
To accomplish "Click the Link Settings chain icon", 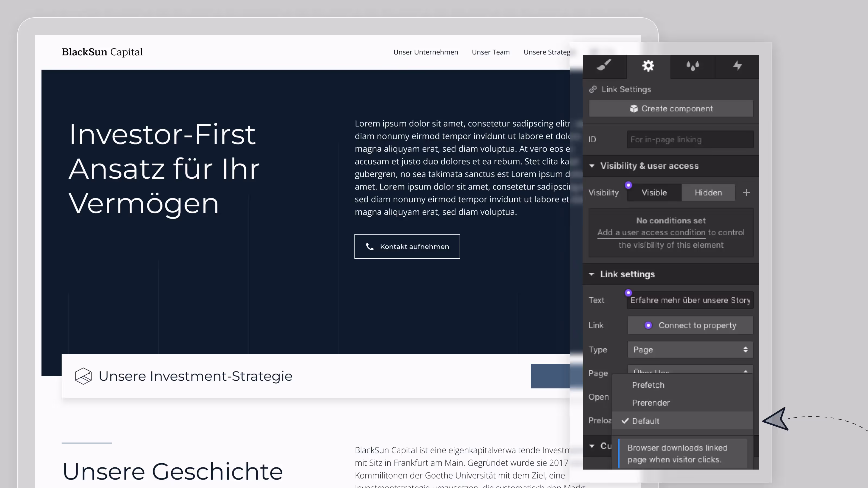I will pyautogui.click(x=593, y=89).
